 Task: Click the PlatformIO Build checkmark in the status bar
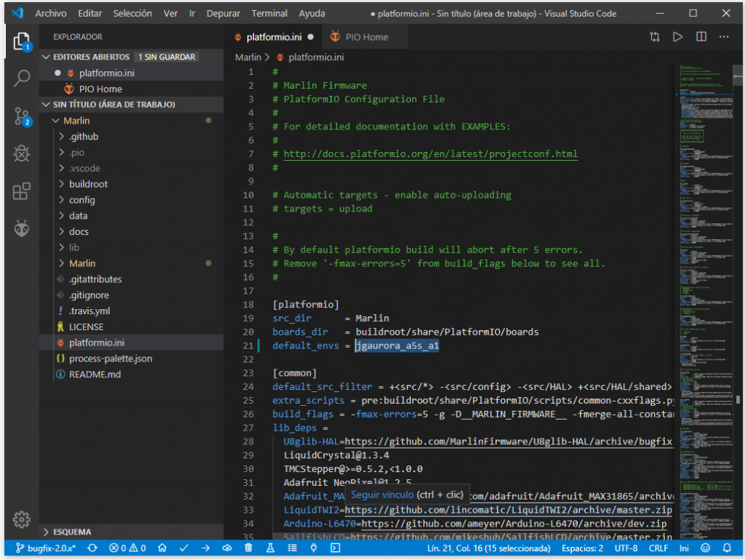coord(184,548)
